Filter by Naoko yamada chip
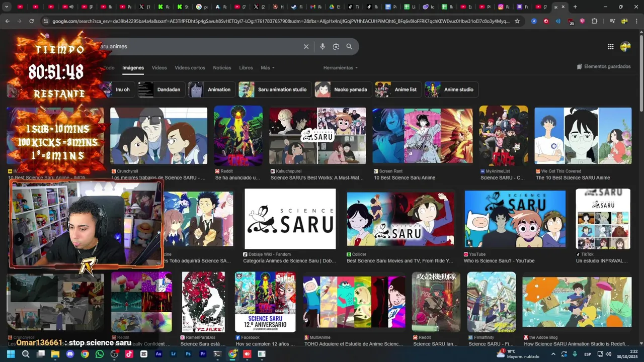 pos(343,89)
